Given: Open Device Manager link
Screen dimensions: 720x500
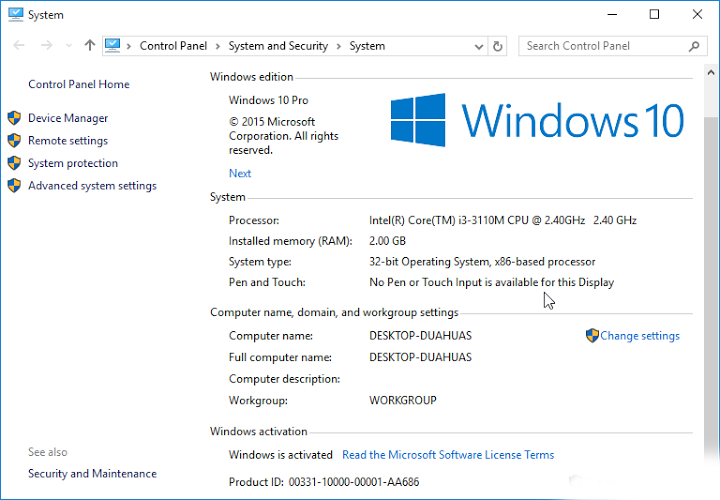Looking at the screenshot, I should pos(68,118).
